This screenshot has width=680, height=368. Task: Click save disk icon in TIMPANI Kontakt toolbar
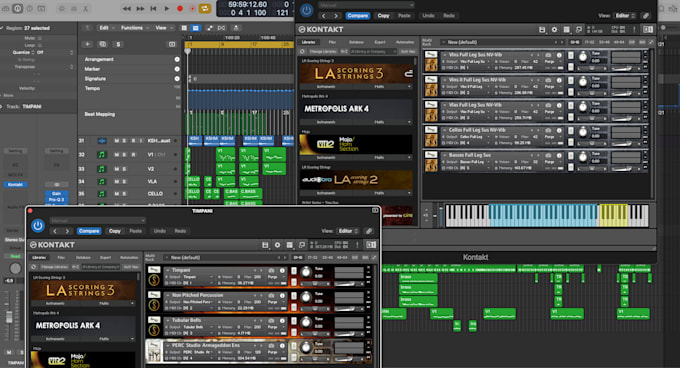(x=265, y=245)
